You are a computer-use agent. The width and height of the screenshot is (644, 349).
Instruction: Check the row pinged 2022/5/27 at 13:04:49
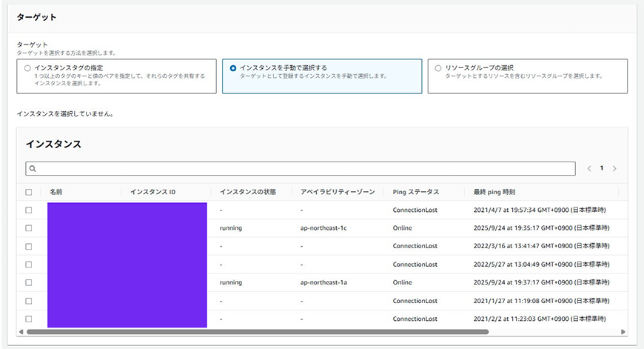[x=28, y=265]
